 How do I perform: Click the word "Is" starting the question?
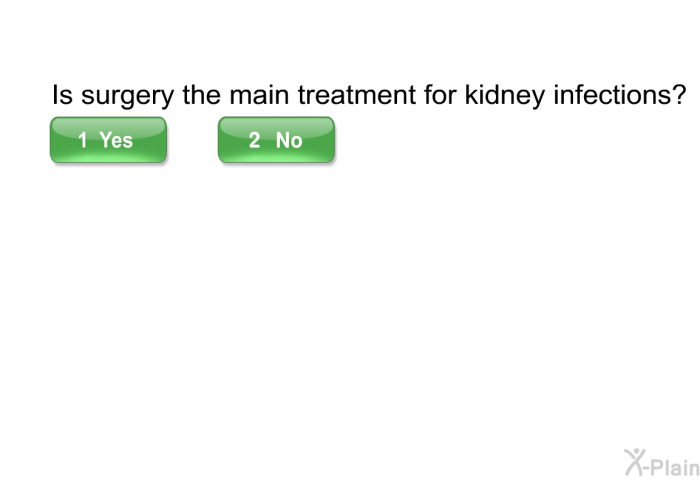(x=62, y=95)
